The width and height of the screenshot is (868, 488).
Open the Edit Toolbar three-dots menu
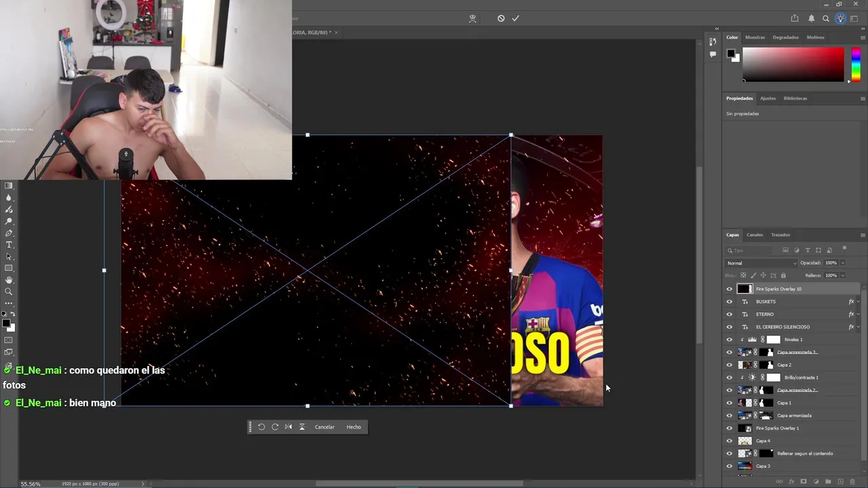9,303
